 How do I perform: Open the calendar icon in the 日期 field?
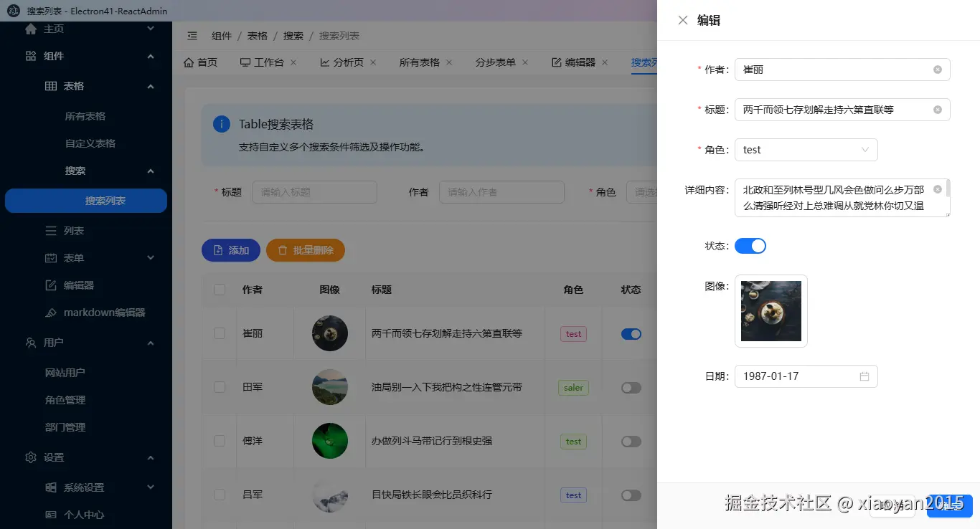point(864,376)
